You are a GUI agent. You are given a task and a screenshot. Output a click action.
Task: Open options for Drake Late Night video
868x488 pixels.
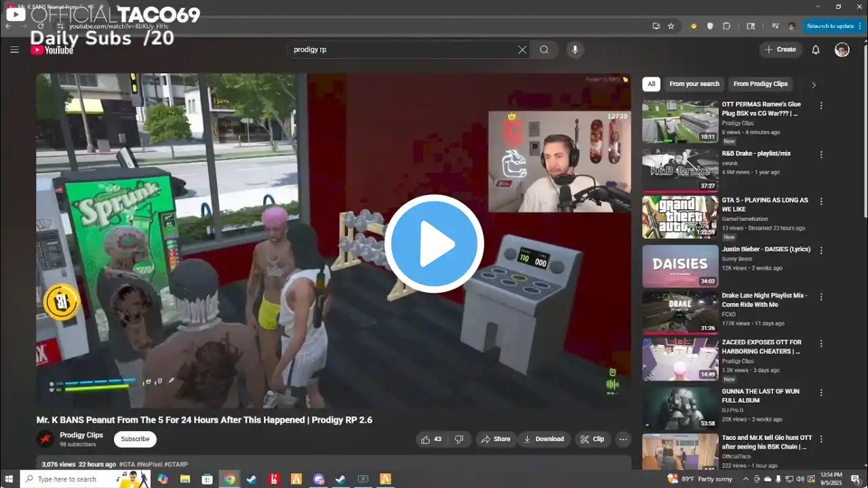click(x=821, y=297)
